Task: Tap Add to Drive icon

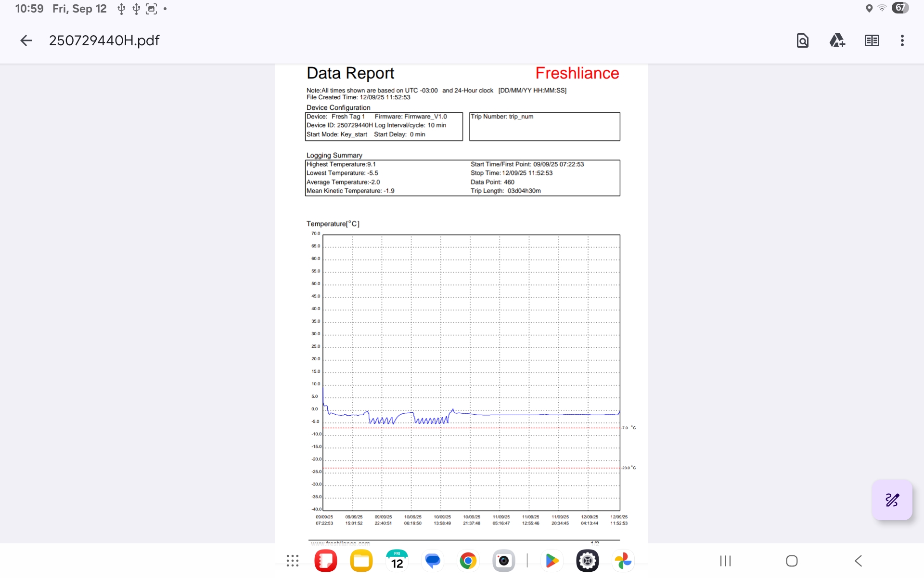Action: pos(837,40)
